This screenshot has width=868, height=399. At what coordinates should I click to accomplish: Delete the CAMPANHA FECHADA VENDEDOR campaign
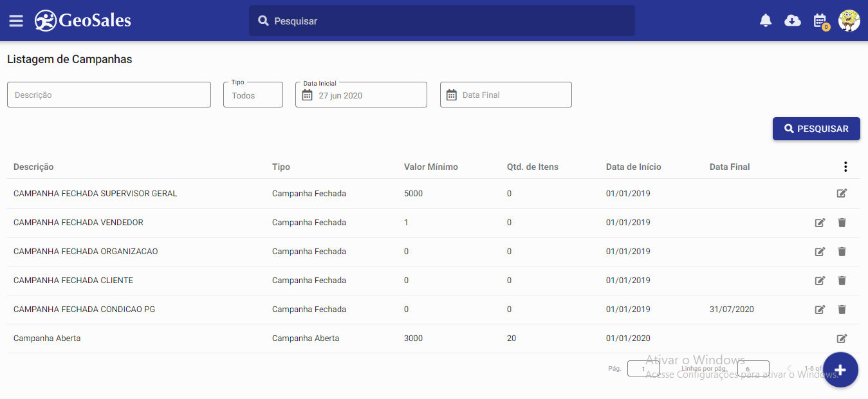(842, 223)
